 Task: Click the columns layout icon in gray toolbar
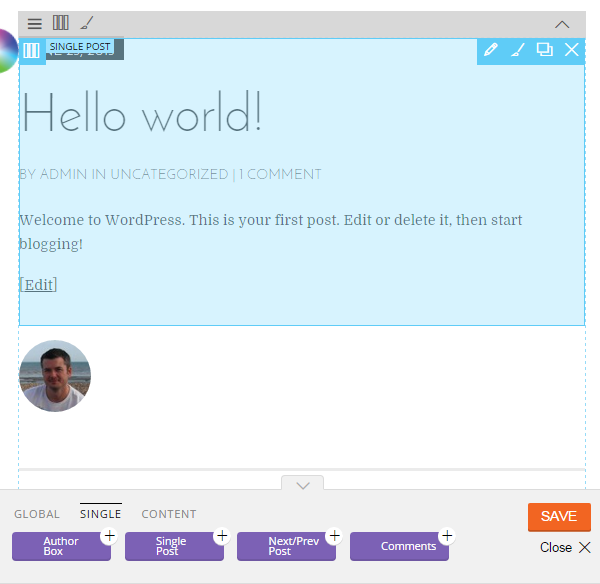[x=60, y=23]
